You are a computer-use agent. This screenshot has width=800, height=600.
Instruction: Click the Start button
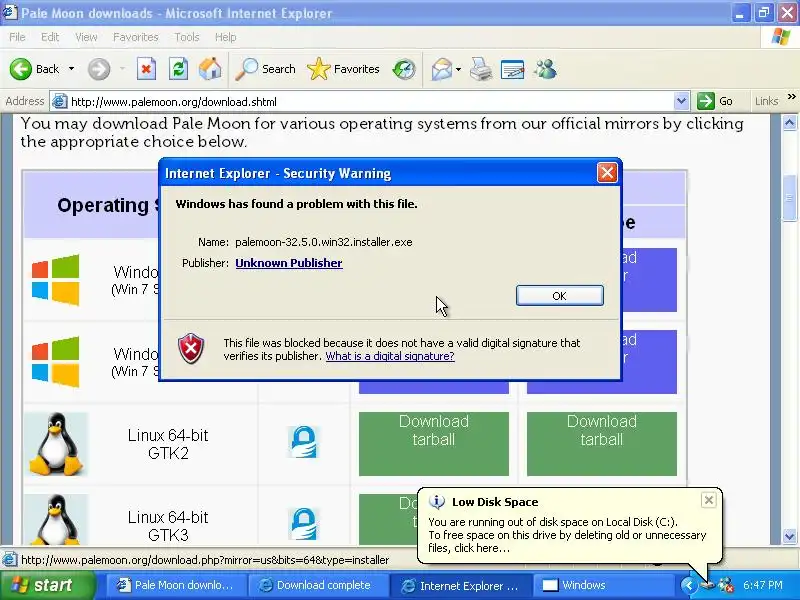[x=47, y=585]
